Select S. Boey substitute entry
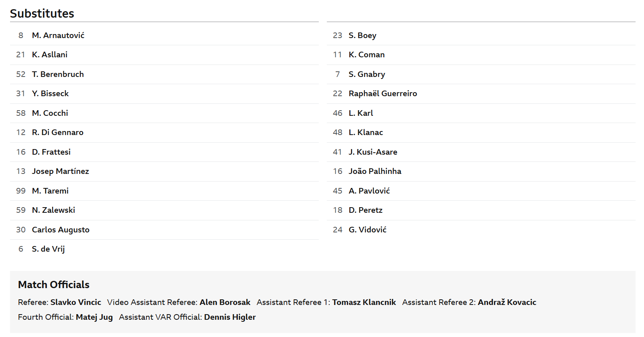Screen dimensions: 644x337 [363, 35]
